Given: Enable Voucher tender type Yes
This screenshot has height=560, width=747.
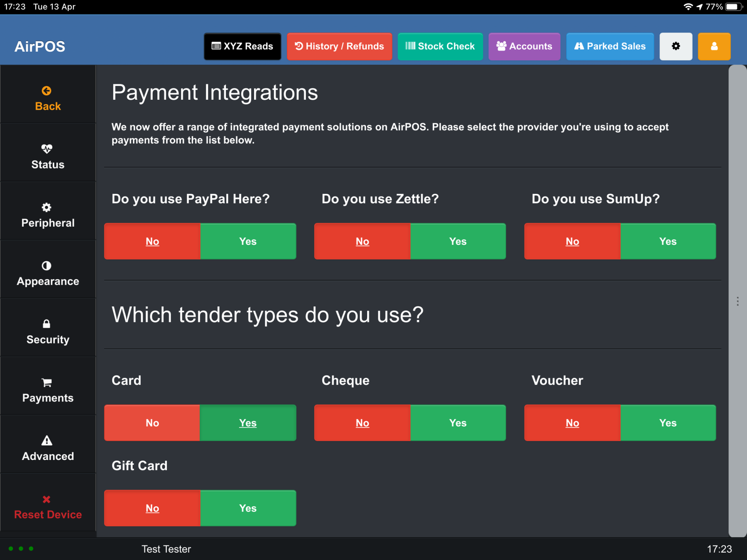Looking at the screenshot, I should (x=668, y=423).
